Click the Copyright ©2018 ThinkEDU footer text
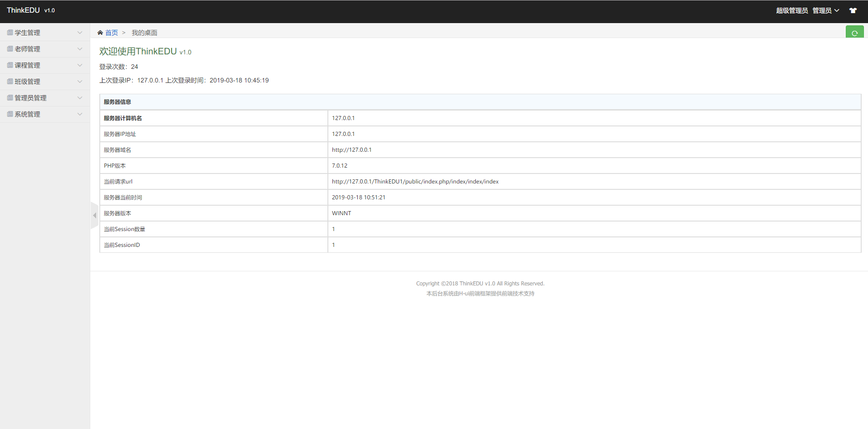868x429 pixels. 480,284
